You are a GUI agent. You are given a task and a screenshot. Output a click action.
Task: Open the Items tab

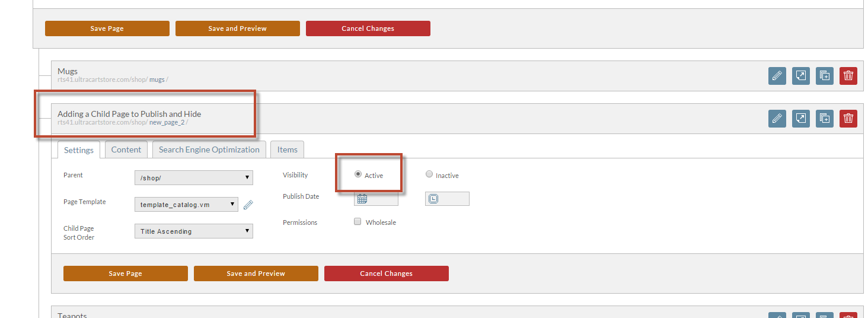(288, 150)
